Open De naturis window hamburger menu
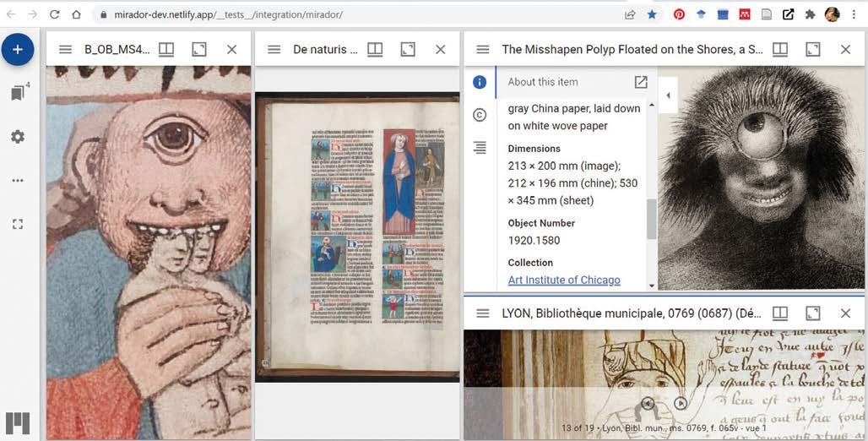The height and width of the screenshot is (441, 868). [274, 49]
